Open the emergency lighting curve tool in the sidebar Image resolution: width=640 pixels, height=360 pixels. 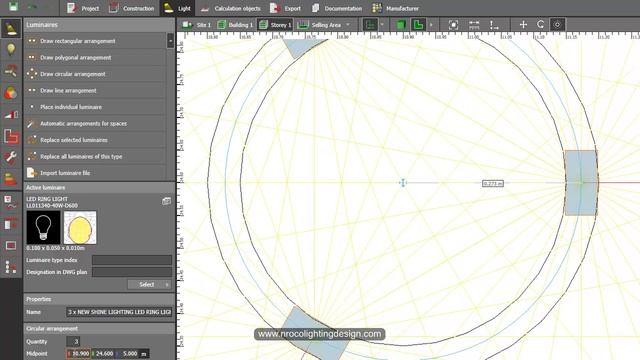[11, 202]
